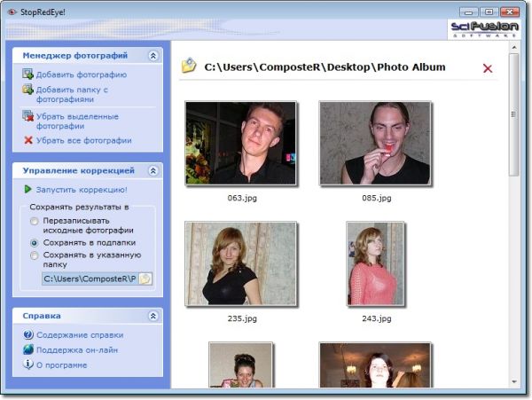The height and width of the screenshot is (400, 532).
Task: Click the add photos icon
Action: pyautogui.click(x=28, y=75)
